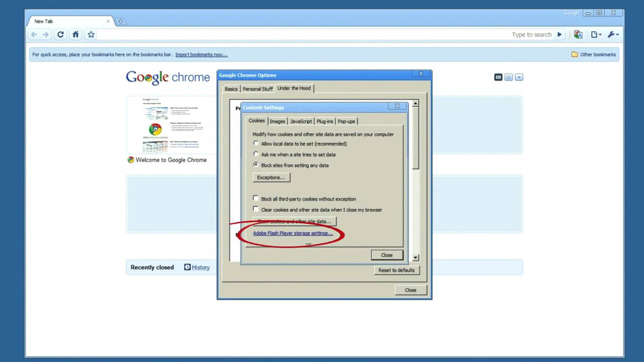
Task: Bookmark this page with the star icon
Action: click(x=91, y=35)
